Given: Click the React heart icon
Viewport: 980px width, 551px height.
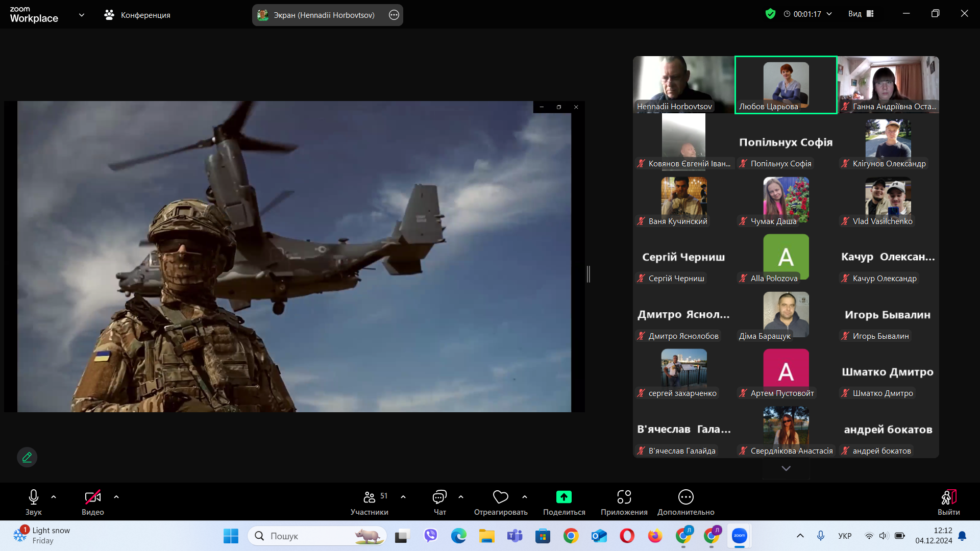Looking at the screenshot, I should point(500,497).
